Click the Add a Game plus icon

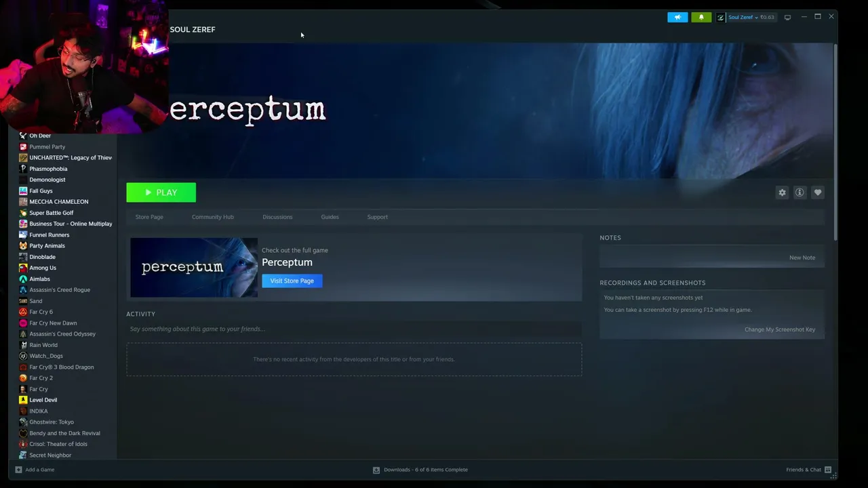coord(18,470)
